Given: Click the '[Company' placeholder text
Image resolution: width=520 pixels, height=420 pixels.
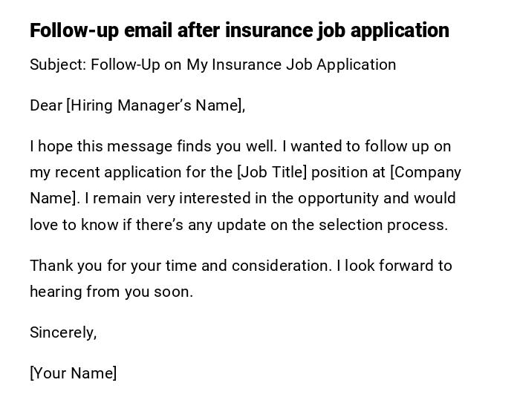Looking at the screenshot, I should [426, 172].
